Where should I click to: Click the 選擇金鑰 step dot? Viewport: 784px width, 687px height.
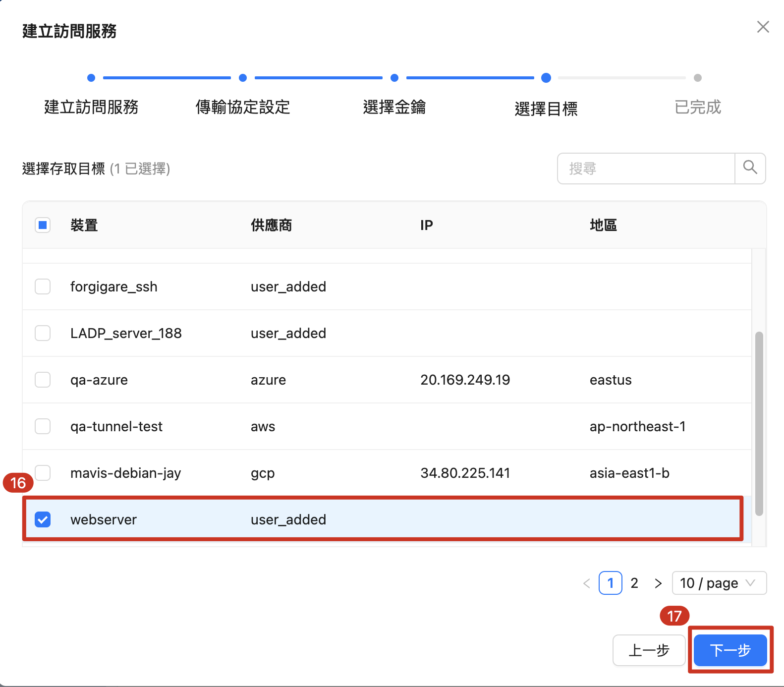tap(394, 78)
